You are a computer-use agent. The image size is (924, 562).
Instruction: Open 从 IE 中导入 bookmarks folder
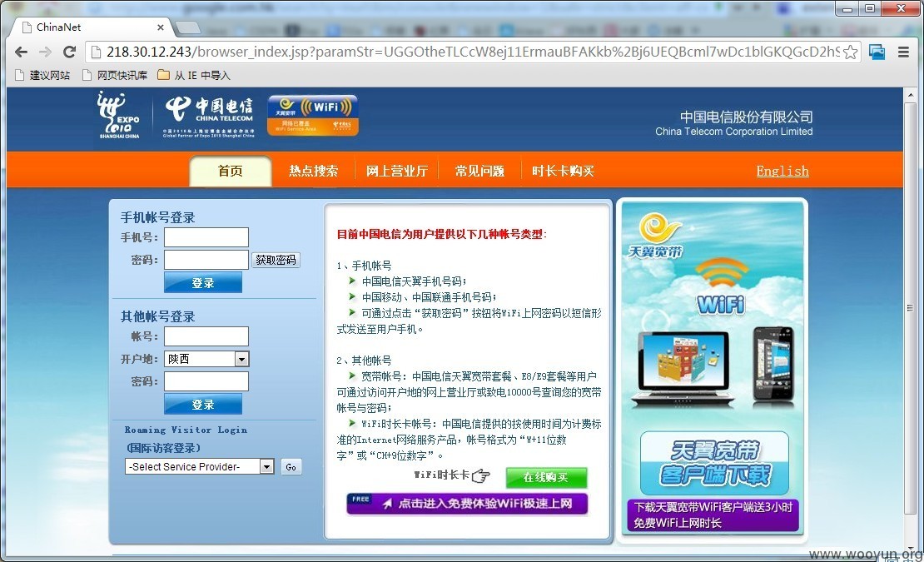click(x=194, y=76)
